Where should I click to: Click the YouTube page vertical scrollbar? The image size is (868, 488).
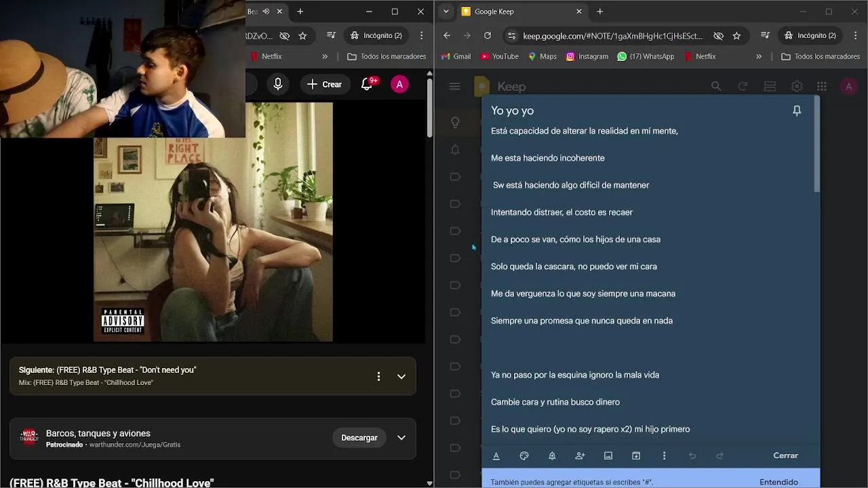coord(429,108)
